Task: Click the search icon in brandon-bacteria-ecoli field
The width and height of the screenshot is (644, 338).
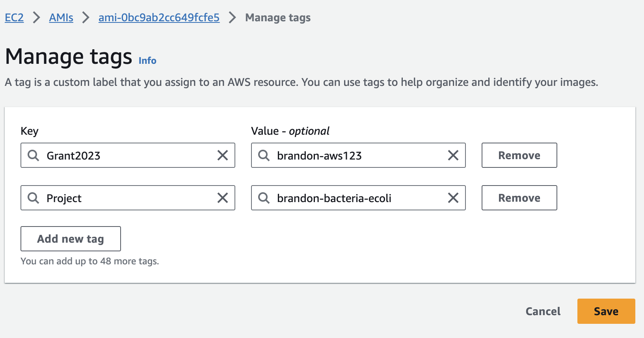Action: [264, 198]
